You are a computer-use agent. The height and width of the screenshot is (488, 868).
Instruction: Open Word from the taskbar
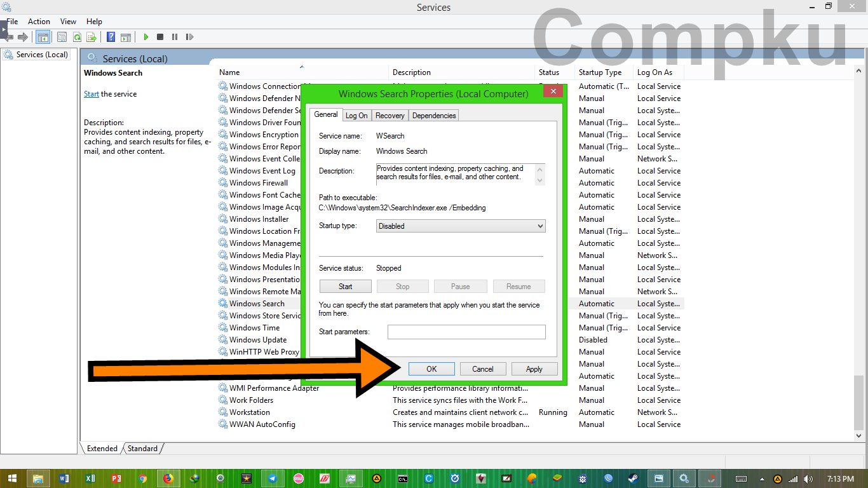pyautogui.click(x=64, y=478)
